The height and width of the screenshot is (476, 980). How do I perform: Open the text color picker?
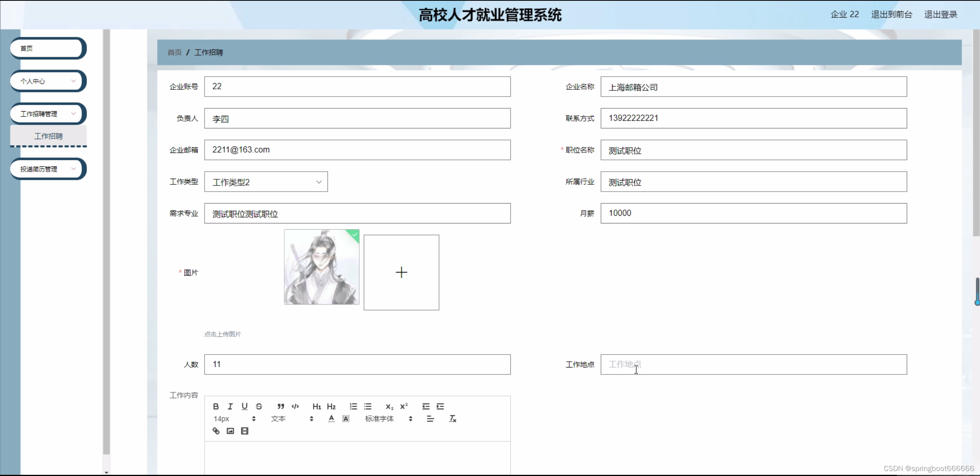[331, 419]
